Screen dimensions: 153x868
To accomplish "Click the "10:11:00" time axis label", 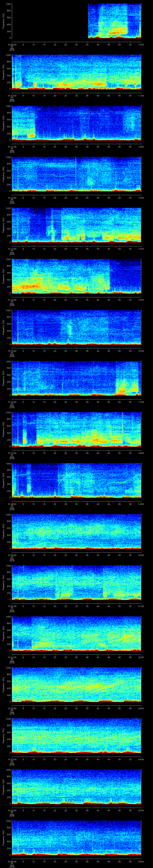I will [x=12, y=147].
